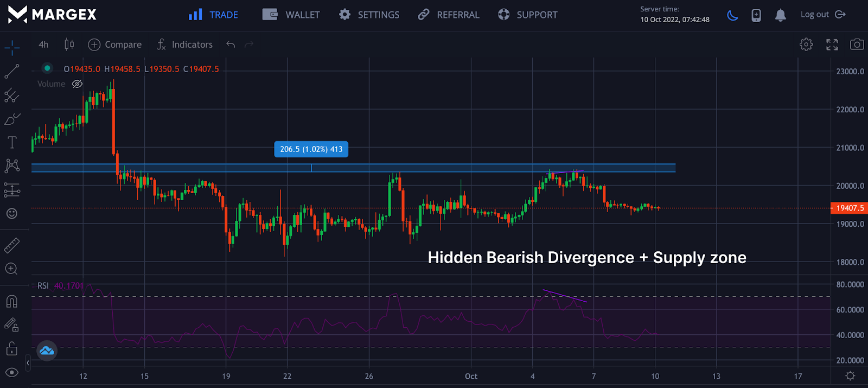The image size is (868, 388).
Task: Toggle Volume indicator visibility
Action: [x=77, y=84]
